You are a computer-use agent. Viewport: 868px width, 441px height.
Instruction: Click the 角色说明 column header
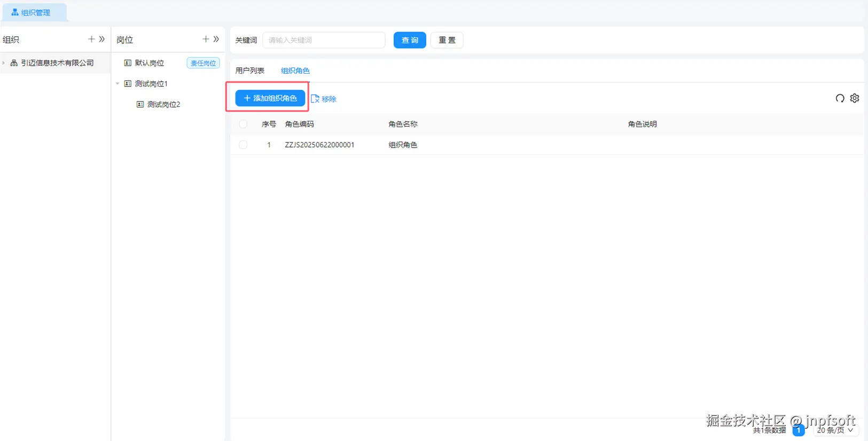point(643,124)
